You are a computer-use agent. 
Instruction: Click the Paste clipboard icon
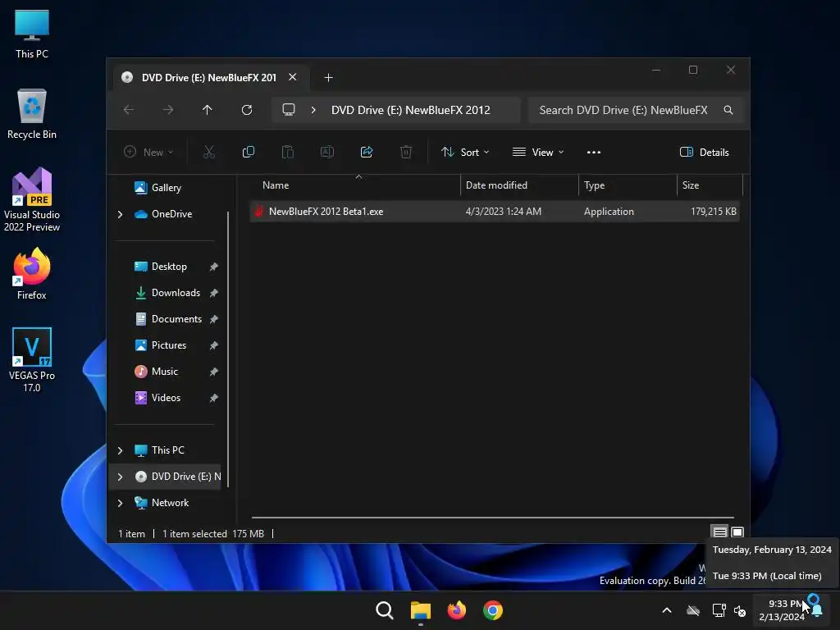(288, 152)
